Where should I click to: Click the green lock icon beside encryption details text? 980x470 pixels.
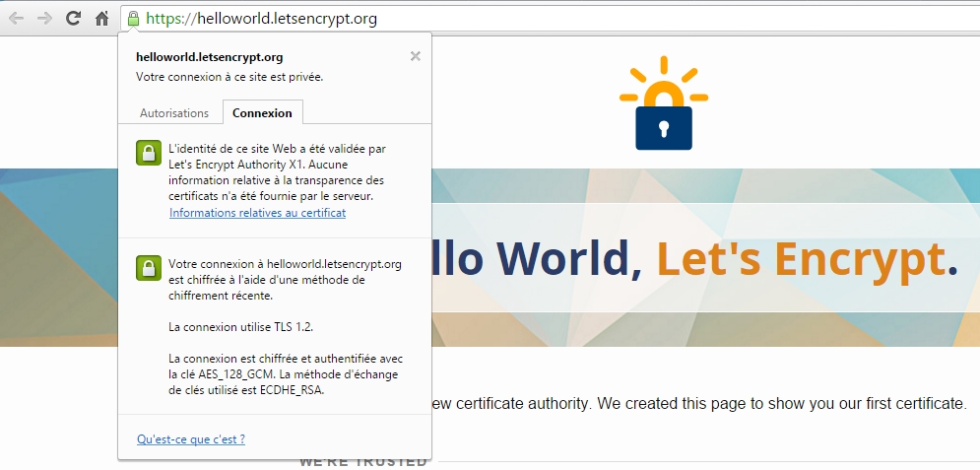click(149, 268)
